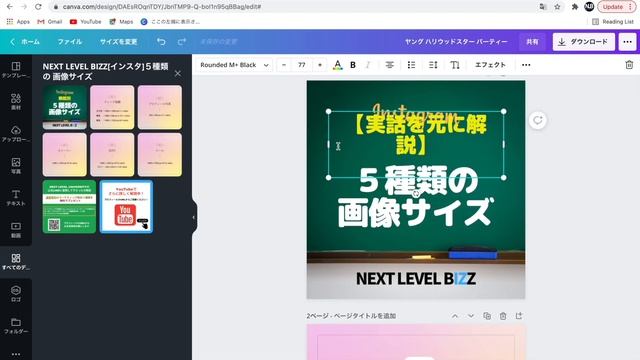
Task: Edit the design title in header
Action: [456, 42]
